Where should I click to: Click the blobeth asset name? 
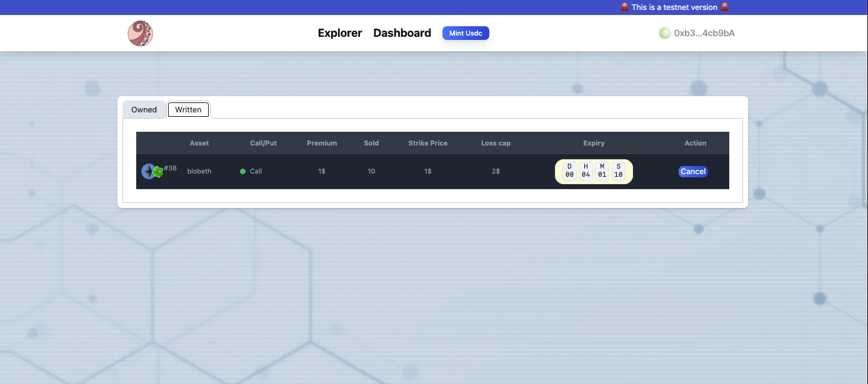199,172
